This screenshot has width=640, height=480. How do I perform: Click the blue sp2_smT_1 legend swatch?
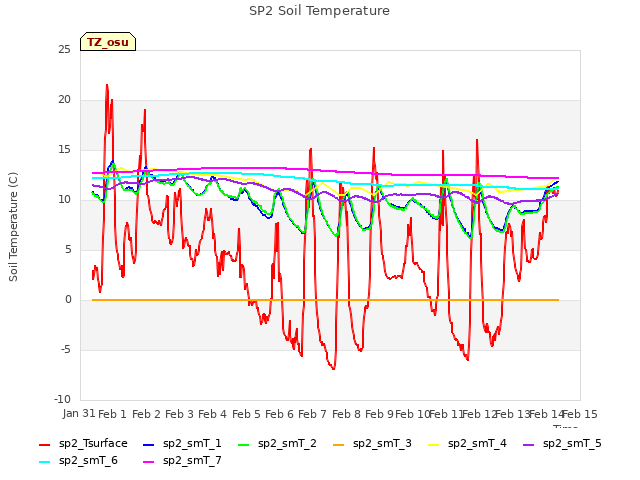[x=149, y=444]
